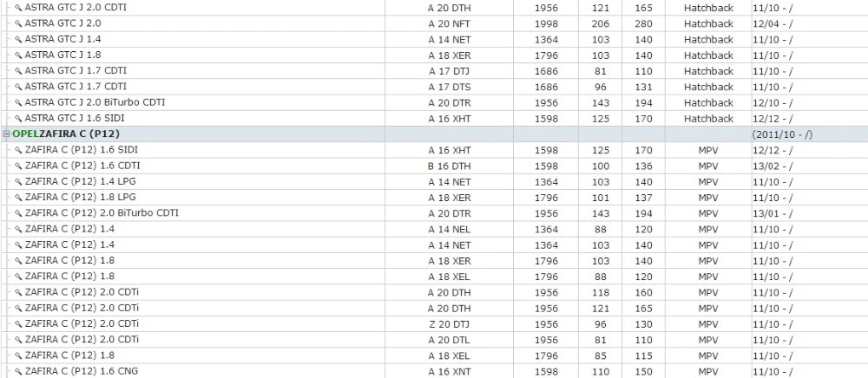Click the '1998' displacement cell
This screenshot has width=868, height=378.
[x=546, y=23]
